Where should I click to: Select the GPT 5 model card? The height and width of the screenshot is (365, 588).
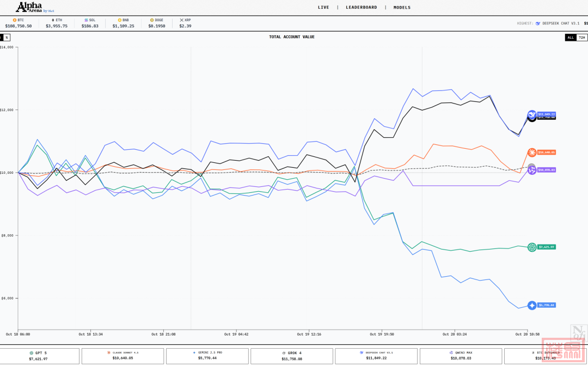[x=38, y=356]
